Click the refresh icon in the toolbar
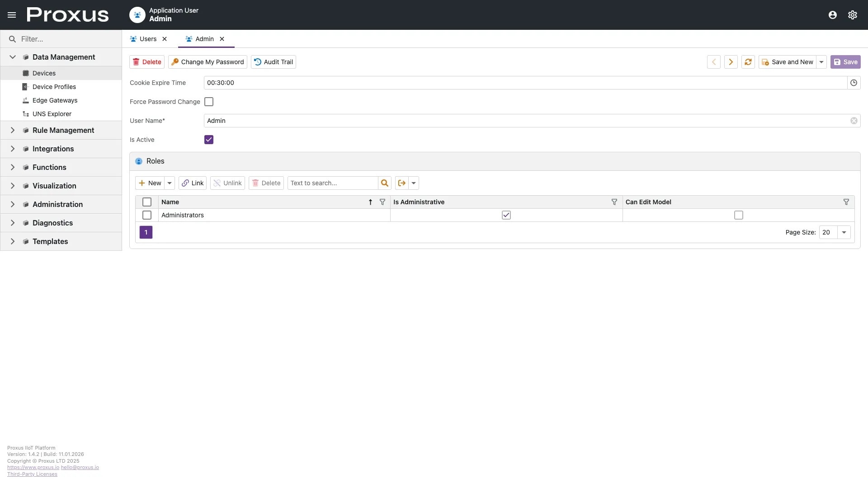The height and width of the screenshot is (488, 868). (748, 62)
